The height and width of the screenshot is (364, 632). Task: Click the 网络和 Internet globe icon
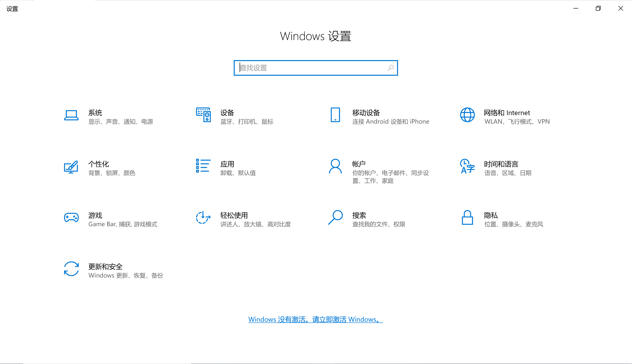point(467,115)
